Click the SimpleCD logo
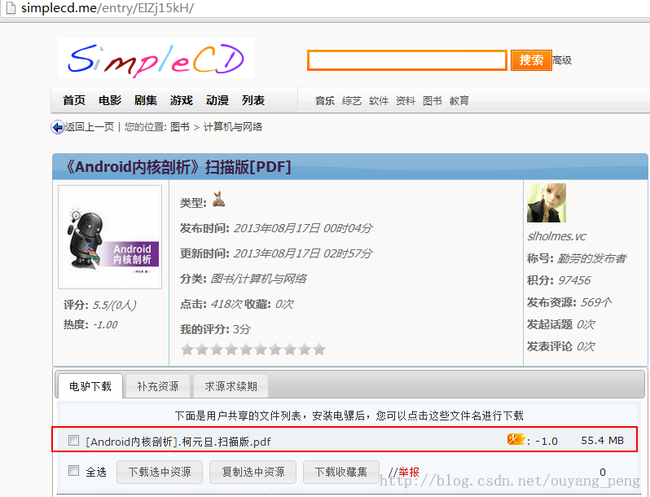 (x=156, y=58)
